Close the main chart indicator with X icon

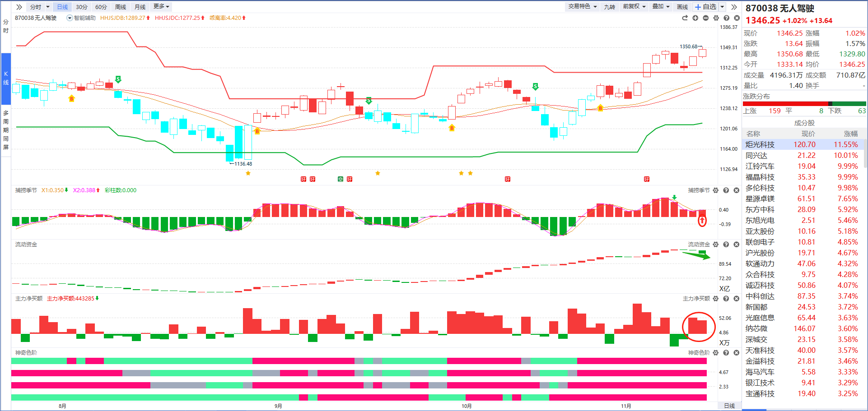[x=737, y=18]
